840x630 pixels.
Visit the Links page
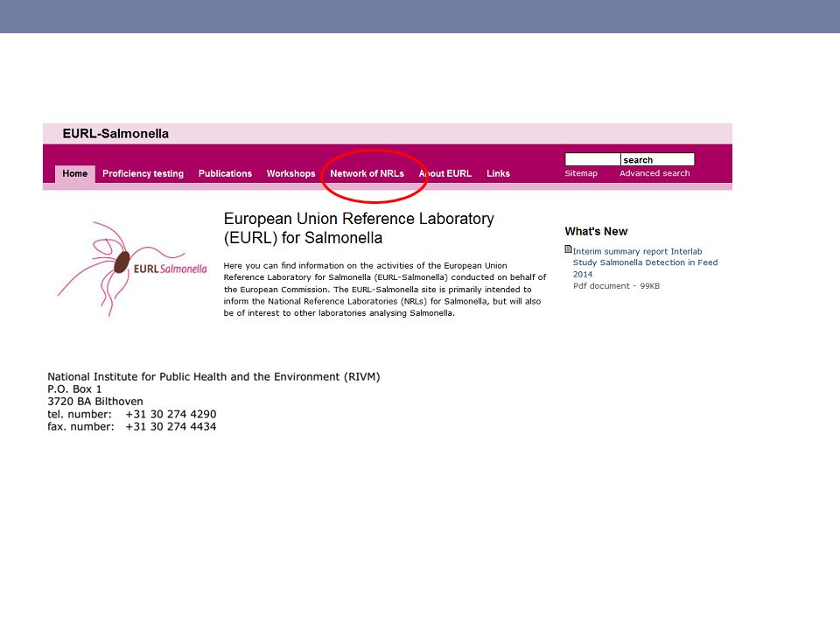[498, 173]
